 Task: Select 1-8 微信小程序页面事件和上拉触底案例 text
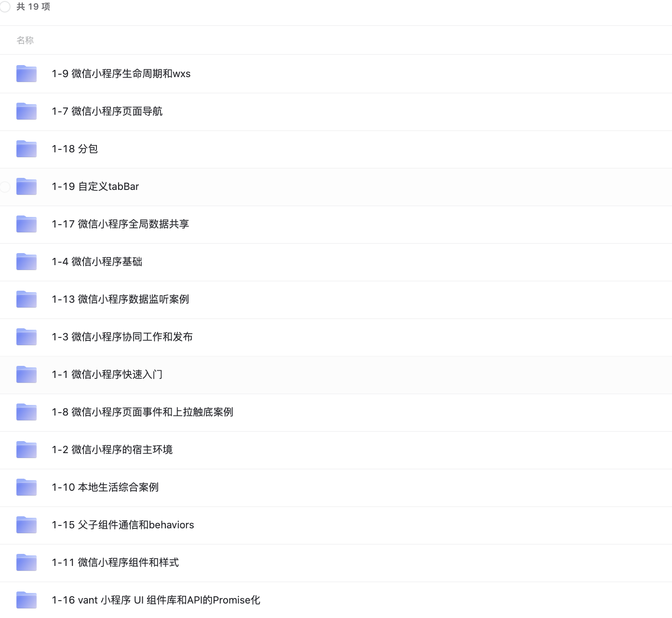pos(143,412)
